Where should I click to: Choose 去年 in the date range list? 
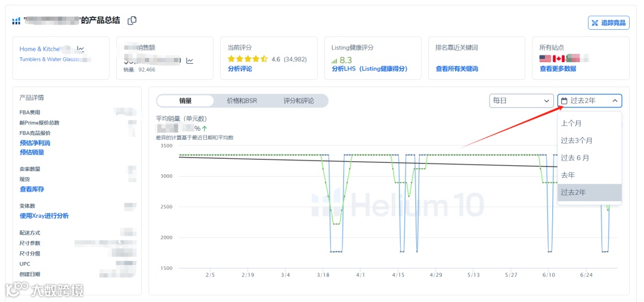(568, 175)
